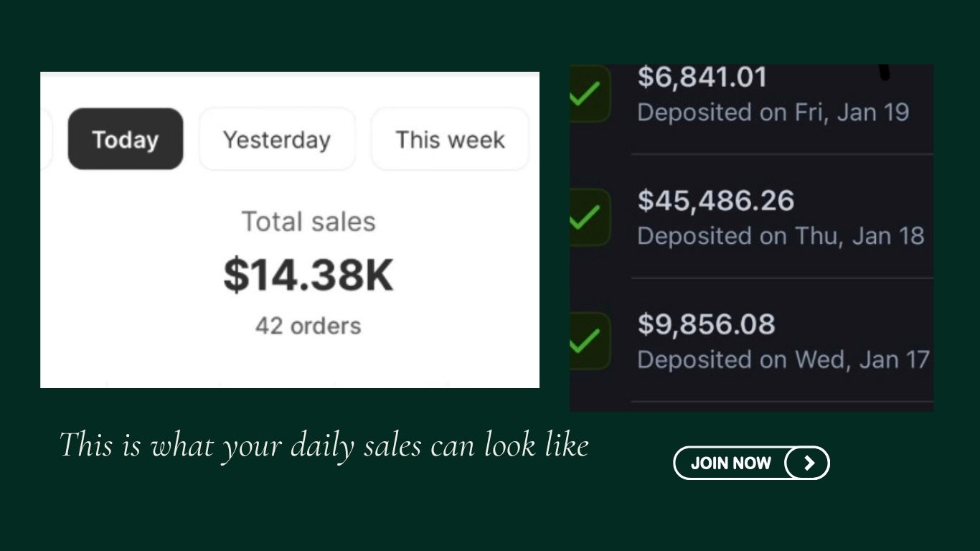980x551 pixels.
Task: Click the 42 orders count
Action: pyautogui.click(x=308, y=326)
